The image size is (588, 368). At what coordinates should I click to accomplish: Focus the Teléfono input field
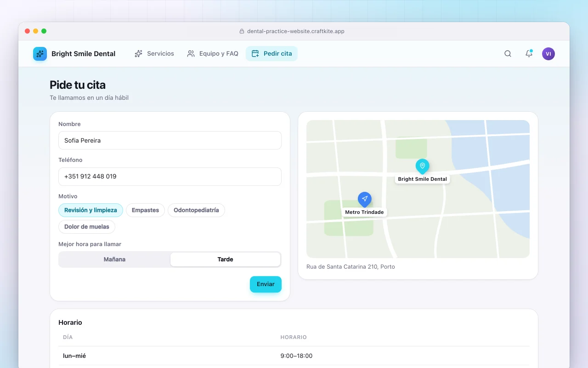pyautogui.click(x=170, y=177)
